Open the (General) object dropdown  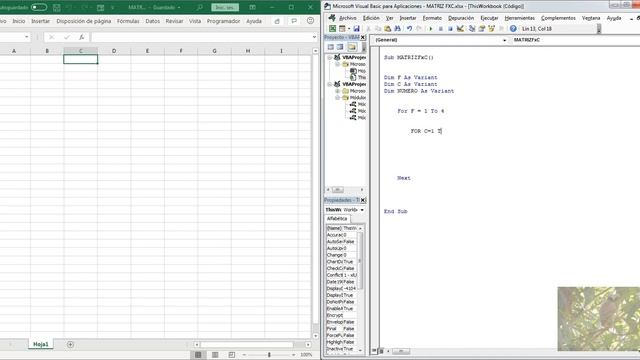click(504, 40)
